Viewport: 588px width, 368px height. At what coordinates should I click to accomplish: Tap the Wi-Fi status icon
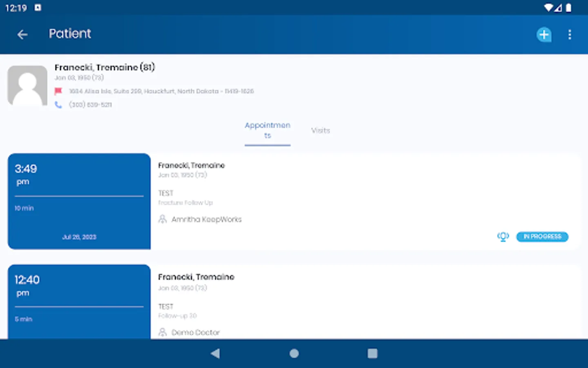[549, 7]
